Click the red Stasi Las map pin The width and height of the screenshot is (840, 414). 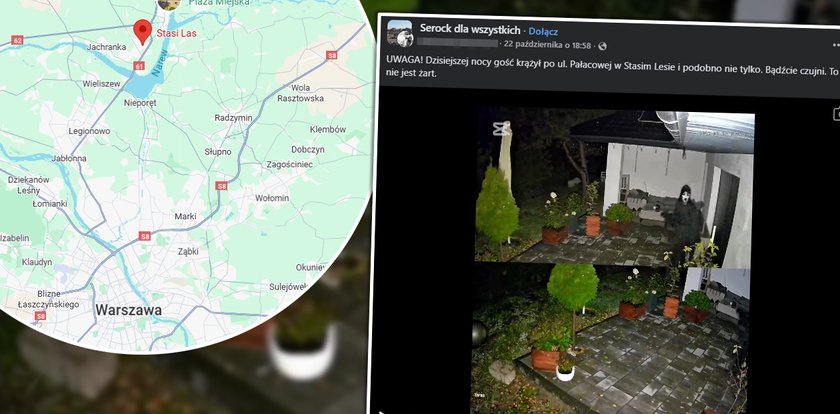(142, 31)
